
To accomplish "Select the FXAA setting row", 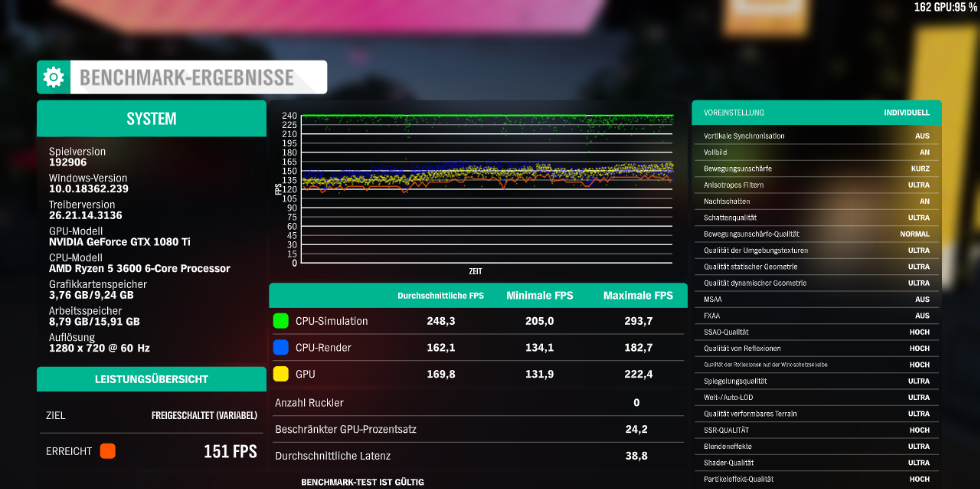I will pyautogui.click(x=816, y=316).
